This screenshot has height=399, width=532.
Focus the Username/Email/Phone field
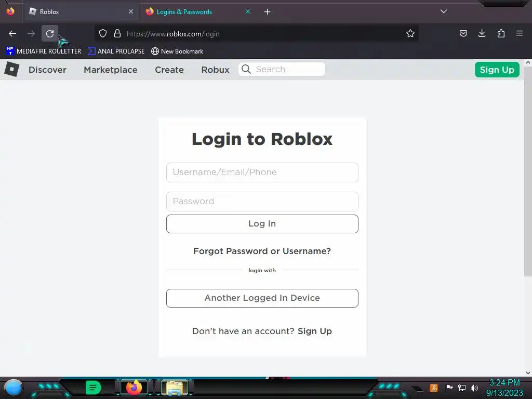pyautogui.click(x=262, y=172)
